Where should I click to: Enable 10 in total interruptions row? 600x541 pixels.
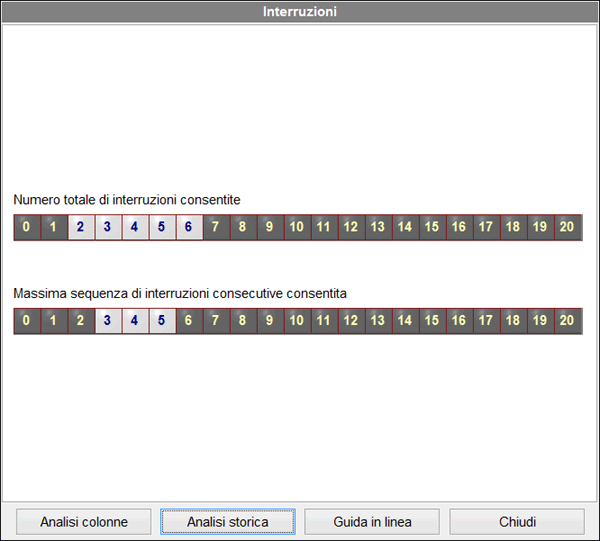[296, 227]
